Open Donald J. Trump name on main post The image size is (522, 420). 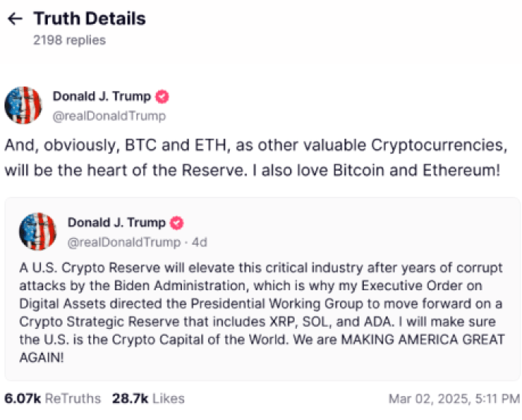pos(101,97)
